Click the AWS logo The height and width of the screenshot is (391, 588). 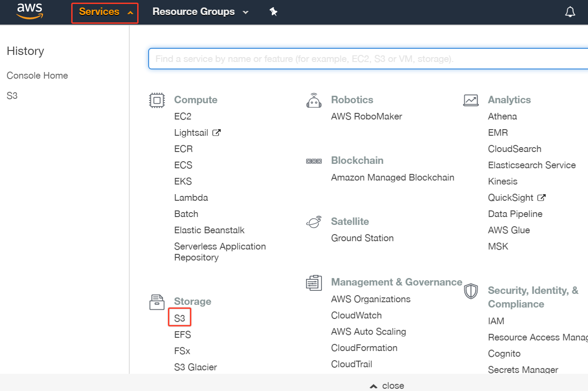[29, 11]
